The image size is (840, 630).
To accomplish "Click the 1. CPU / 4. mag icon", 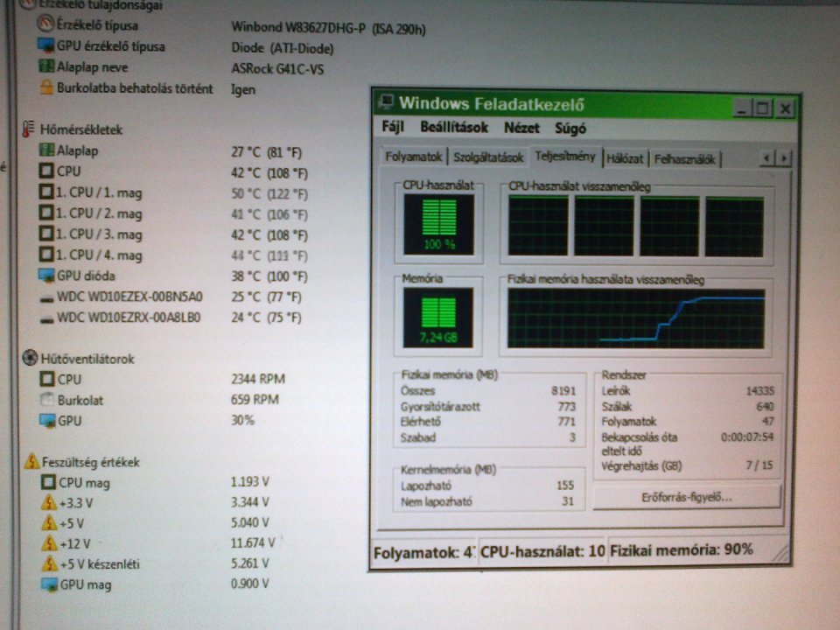I will (46, 254).
